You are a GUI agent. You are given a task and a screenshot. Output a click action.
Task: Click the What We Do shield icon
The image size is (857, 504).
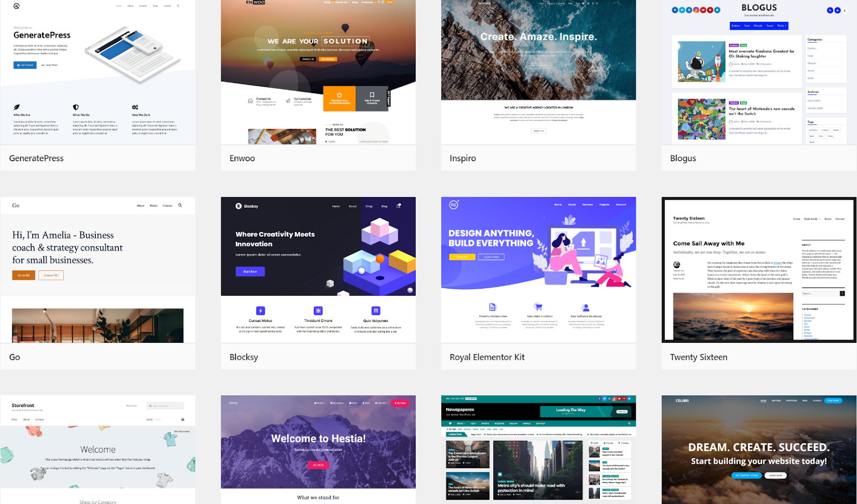pos(76,107)
